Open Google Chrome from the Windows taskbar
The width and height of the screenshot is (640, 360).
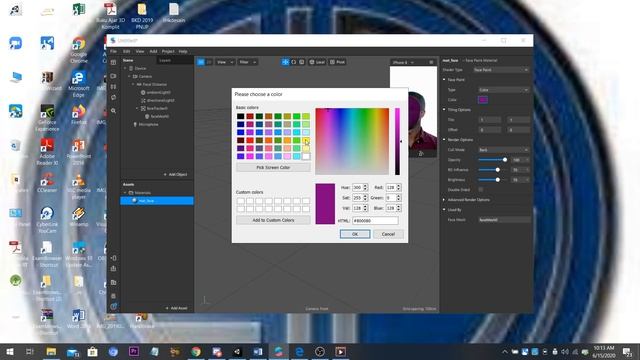196,351
